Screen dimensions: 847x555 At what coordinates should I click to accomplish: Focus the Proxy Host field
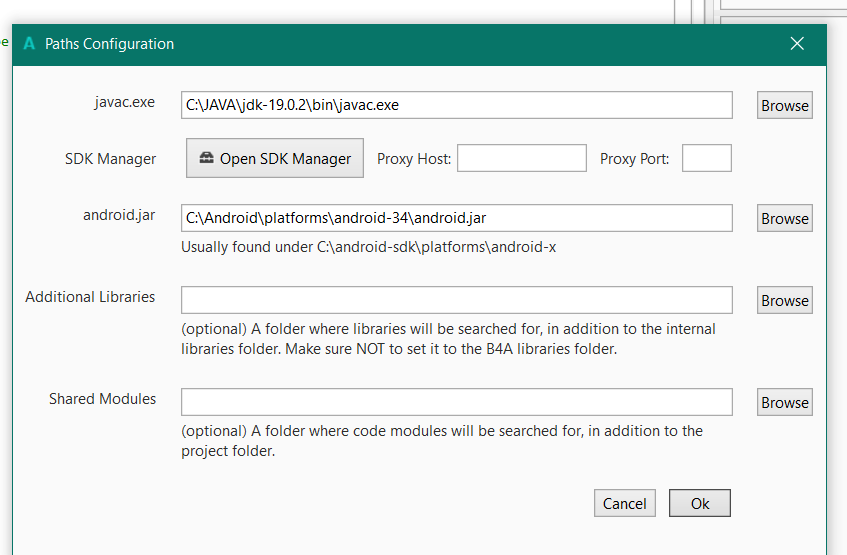tap(522, 158)
